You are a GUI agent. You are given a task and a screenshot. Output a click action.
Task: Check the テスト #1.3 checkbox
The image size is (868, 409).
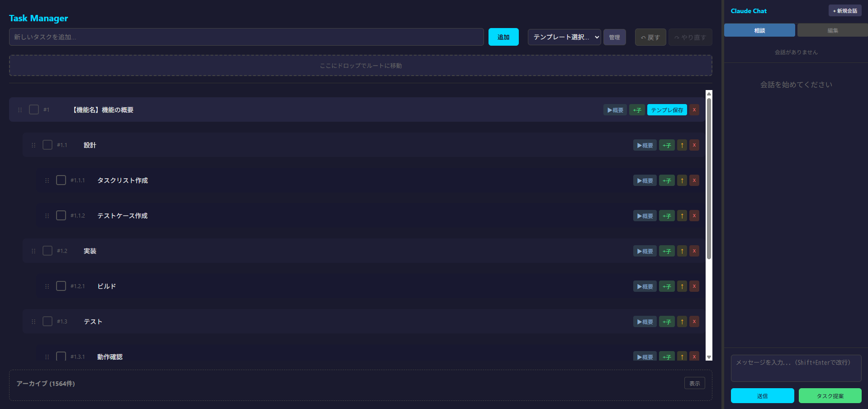(47, 321)
